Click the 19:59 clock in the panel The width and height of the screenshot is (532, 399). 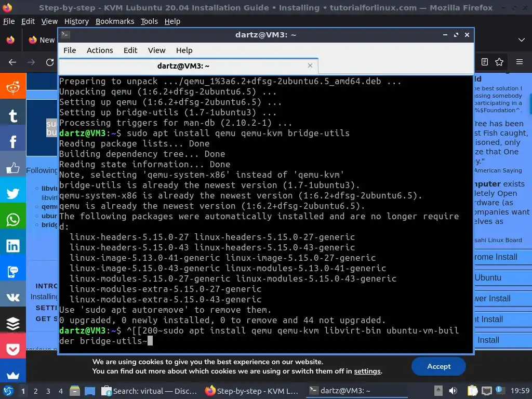(x=520, y=391)
